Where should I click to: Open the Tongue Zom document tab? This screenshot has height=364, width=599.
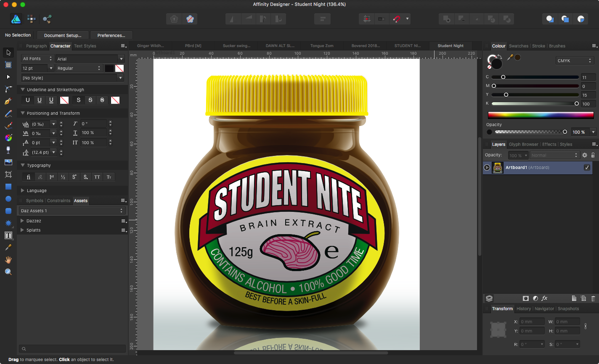click(322, 46)
